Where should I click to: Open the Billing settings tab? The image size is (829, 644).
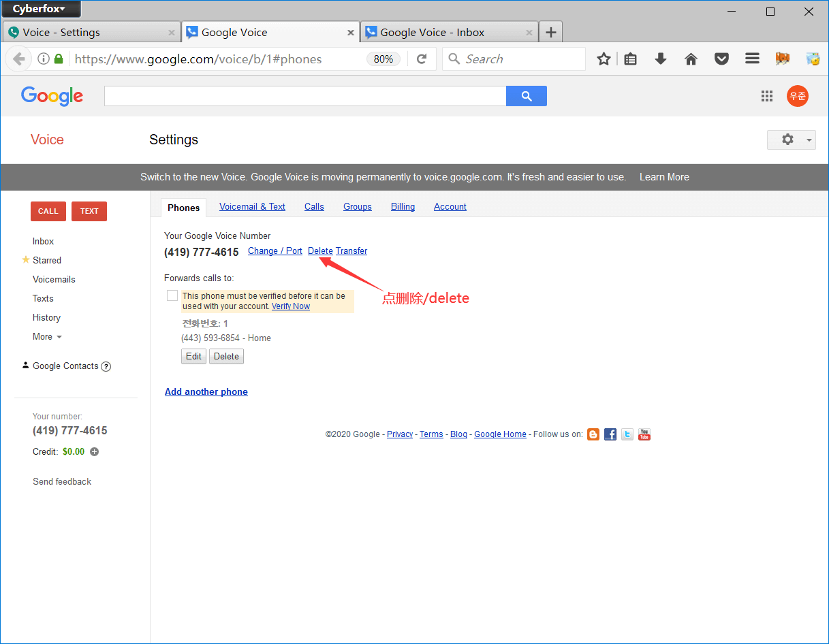(403, 206)
